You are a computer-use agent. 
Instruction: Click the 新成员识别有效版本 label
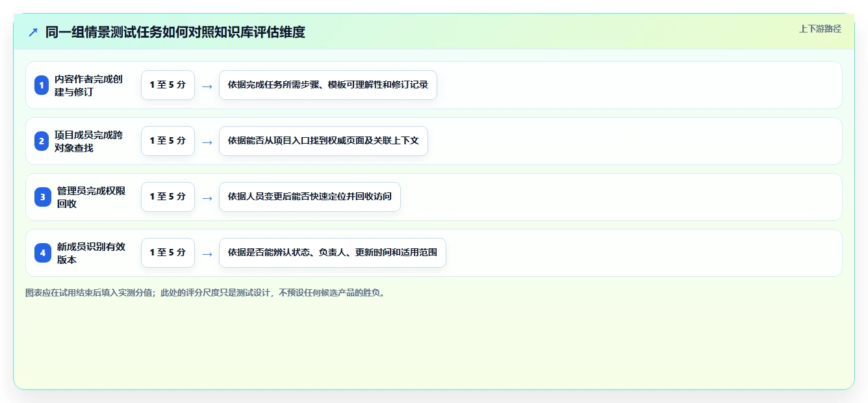coord(91,253)
